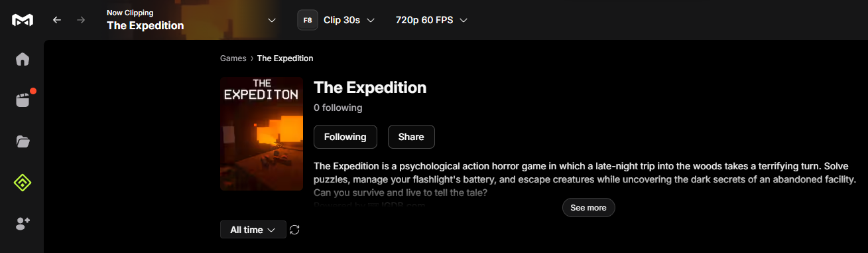Select the green diamond games icon

[23, 183]
